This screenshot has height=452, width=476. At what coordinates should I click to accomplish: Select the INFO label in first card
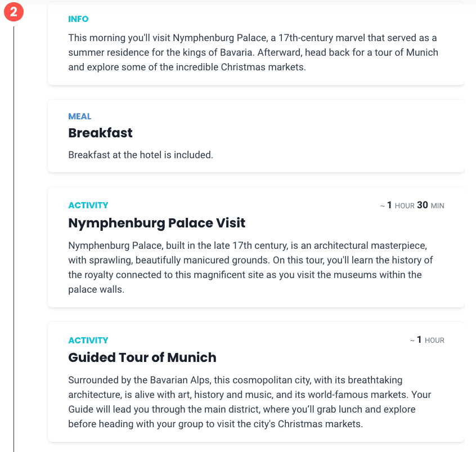point(78,19)
